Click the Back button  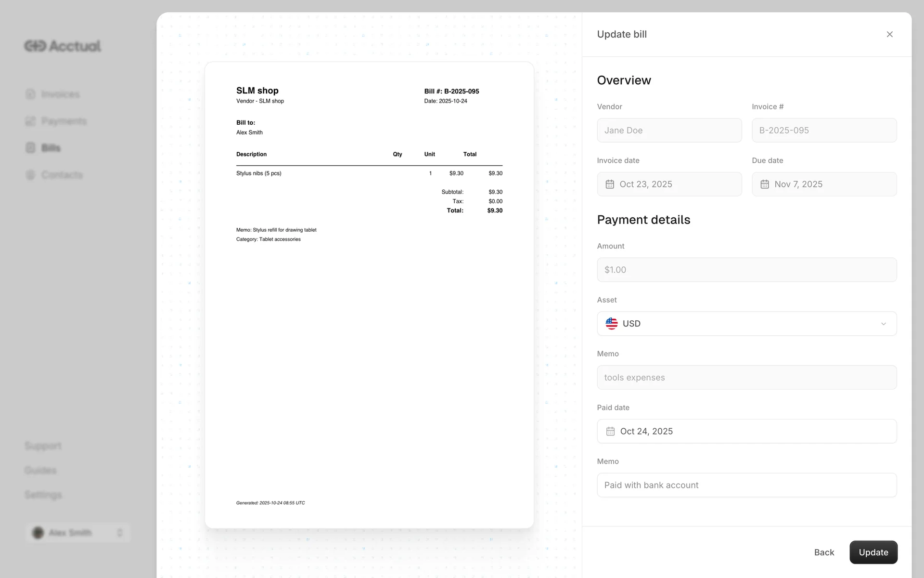824,552
